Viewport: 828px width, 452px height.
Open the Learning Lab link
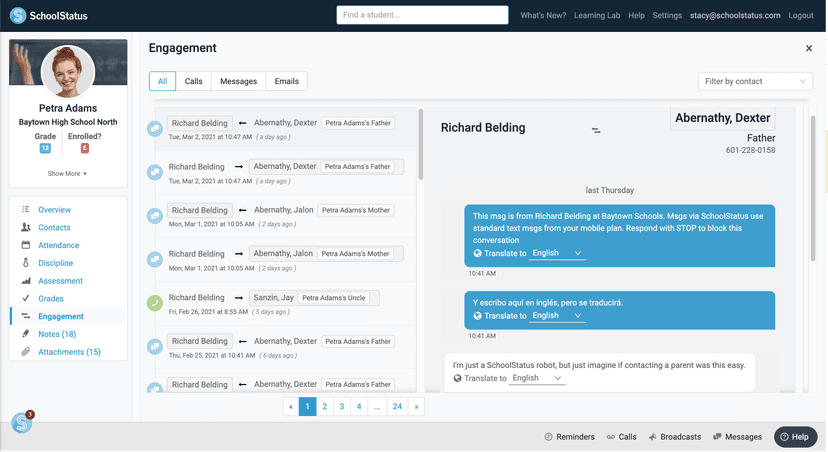pos(597,16)
